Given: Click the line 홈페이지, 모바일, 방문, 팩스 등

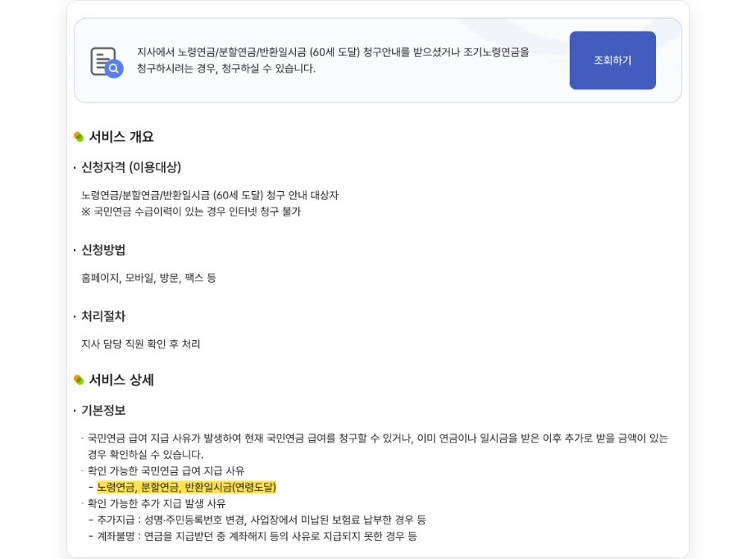Looking at the screenshot, I should (148, 278).
